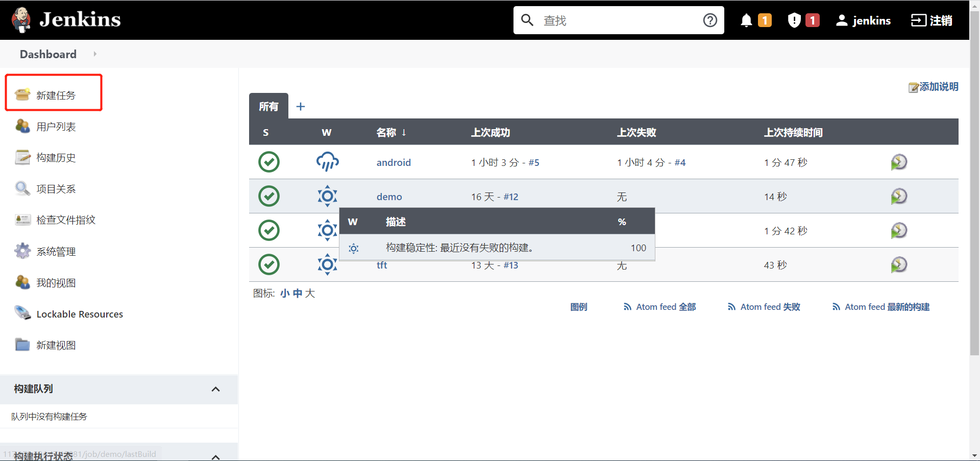Click the small sun icon in tooltip

354,248
